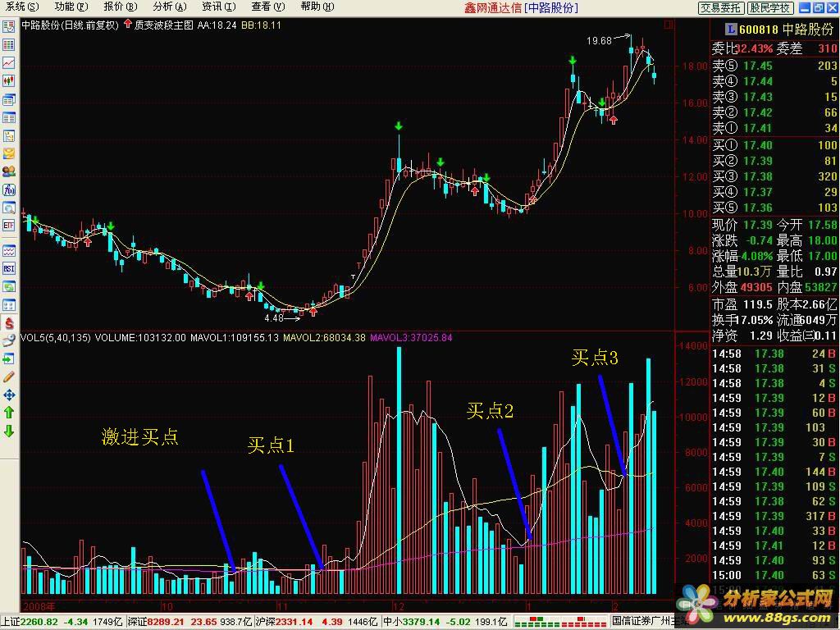840x630 pixels.
Task: Select the candlestick K-line chart icon
Action: 8,81
